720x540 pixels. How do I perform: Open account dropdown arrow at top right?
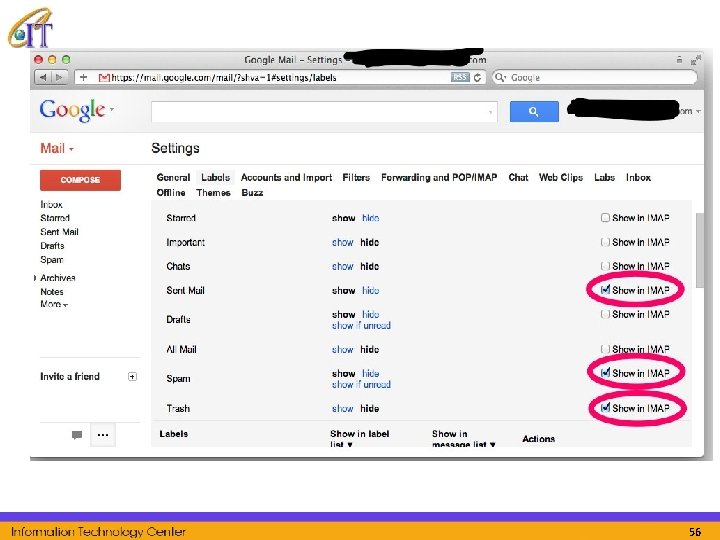pos(698,111)
